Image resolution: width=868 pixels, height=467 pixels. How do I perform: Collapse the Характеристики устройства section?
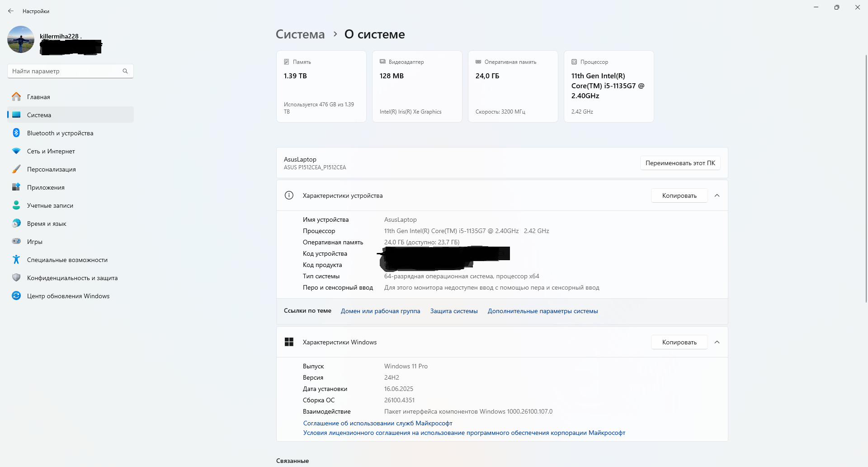tap(717, 195)
